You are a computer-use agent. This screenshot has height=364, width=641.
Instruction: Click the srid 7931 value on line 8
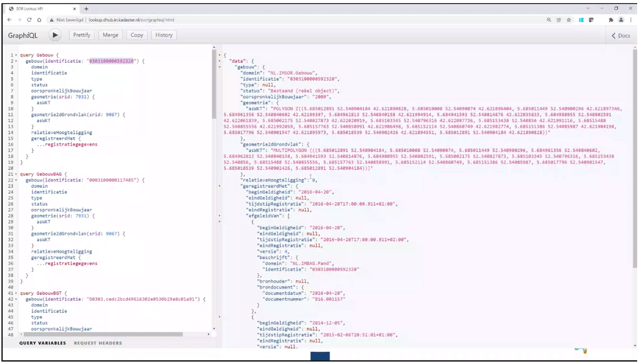(x=81, y=97)
